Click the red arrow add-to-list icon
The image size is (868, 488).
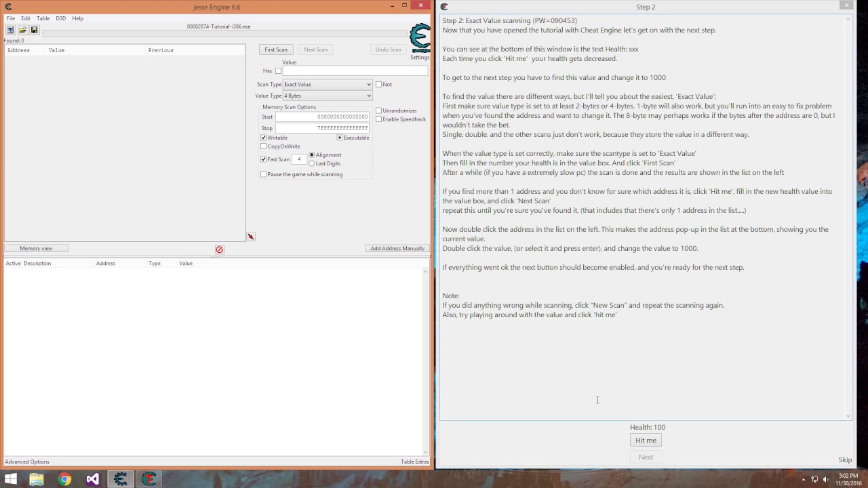coord(251,237)
